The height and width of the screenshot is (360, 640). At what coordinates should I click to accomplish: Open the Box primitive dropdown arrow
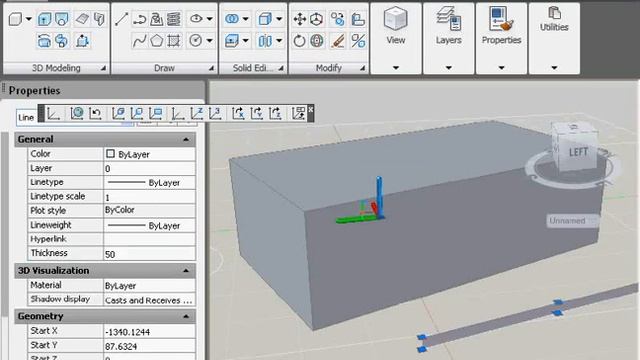tap(29, 19)
